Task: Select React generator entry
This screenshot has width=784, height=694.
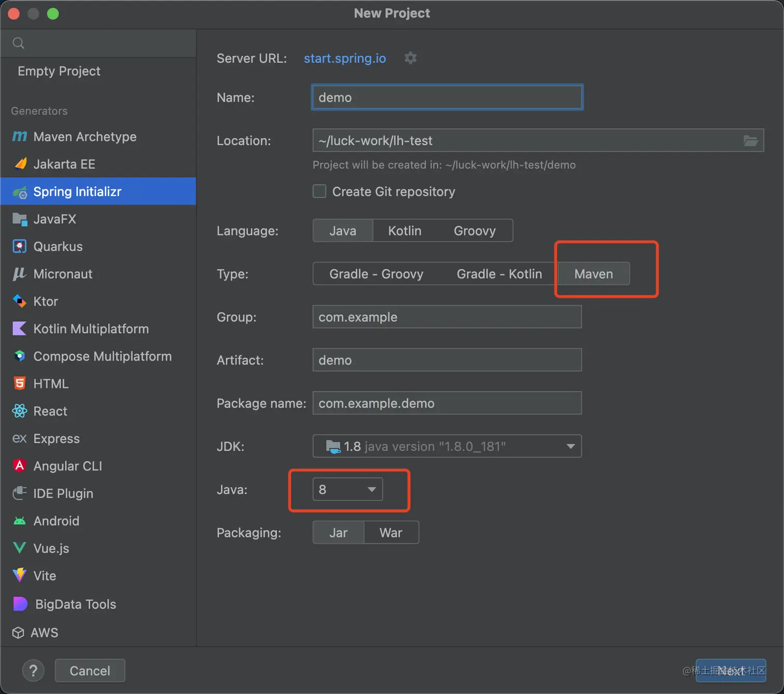Action: coord(99,411)
